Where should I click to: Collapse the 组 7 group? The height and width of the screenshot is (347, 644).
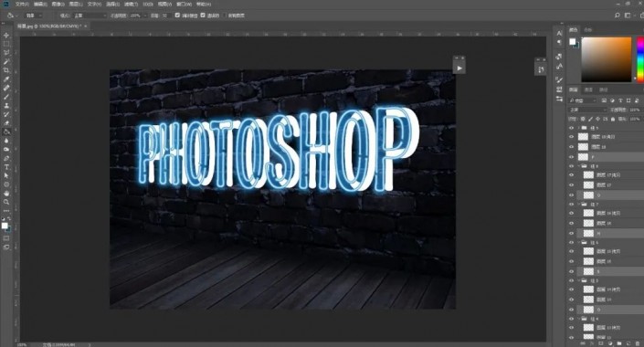(x=579, y=205)
